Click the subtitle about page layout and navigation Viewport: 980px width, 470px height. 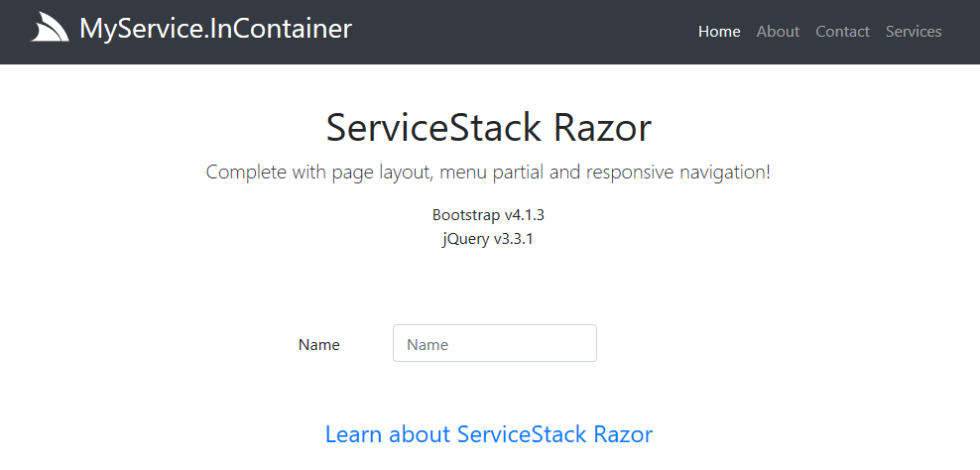pyautogui.click(x=488, y=172)
